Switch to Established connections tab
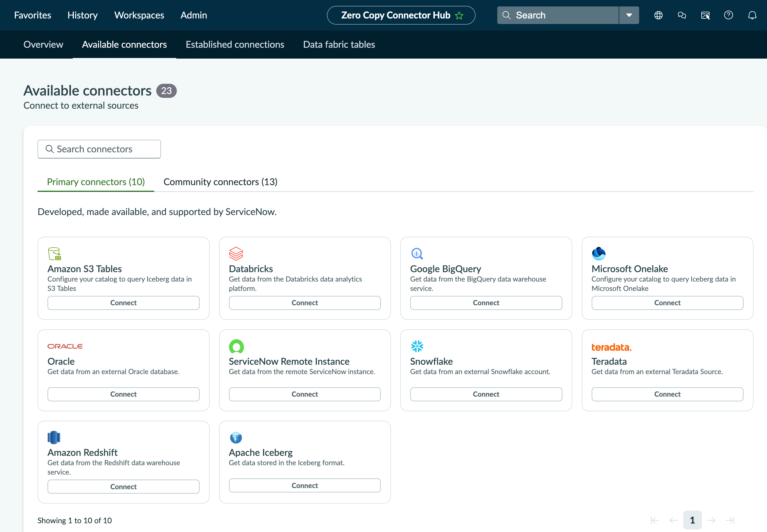 point(235,44)
